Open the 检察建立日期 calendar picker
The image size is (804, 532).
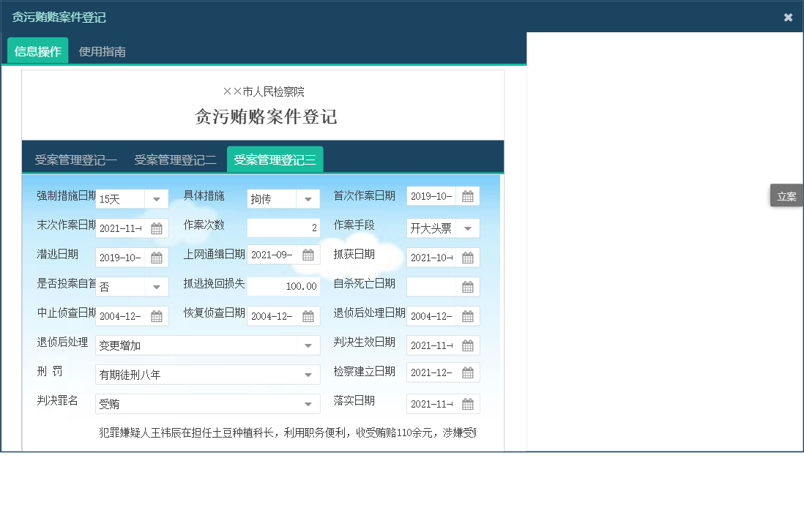pyautogui.click(x=469, y=372)
